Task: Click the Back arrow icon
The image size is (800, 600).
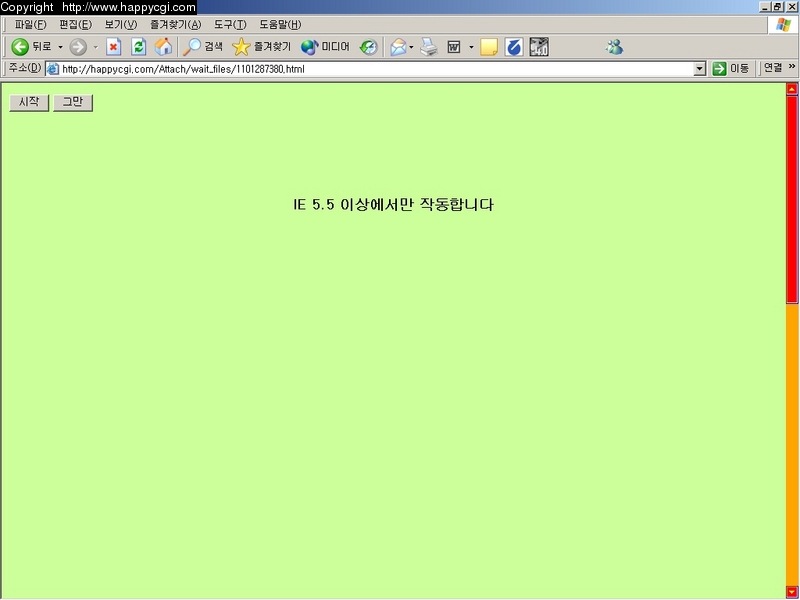Action: 20,47
